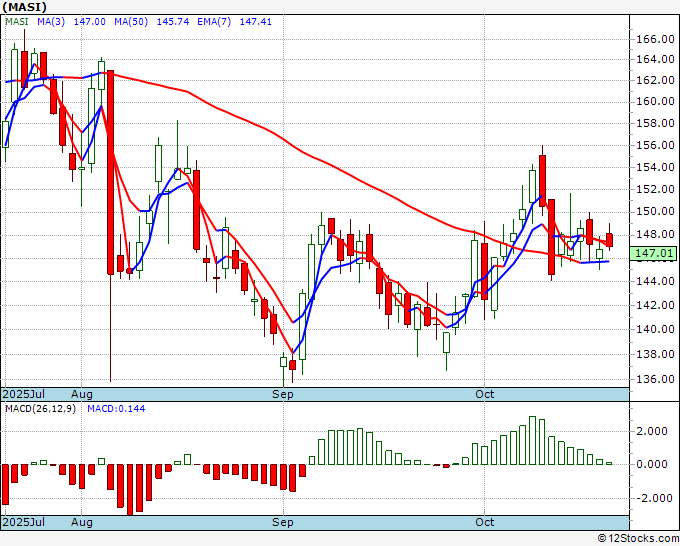Screen dimensions: 680x546
Task: Click the 156.00 price axis label
Action: coord(655,145)
